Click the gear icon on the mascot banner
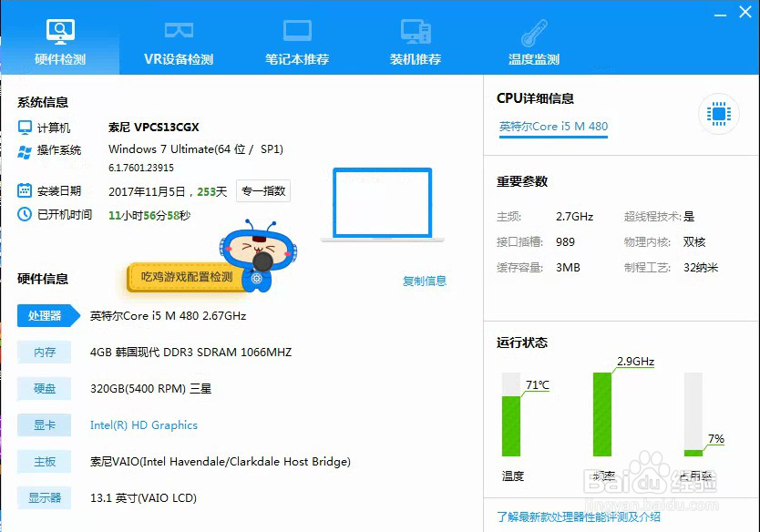760x532 pixels. 256,278
